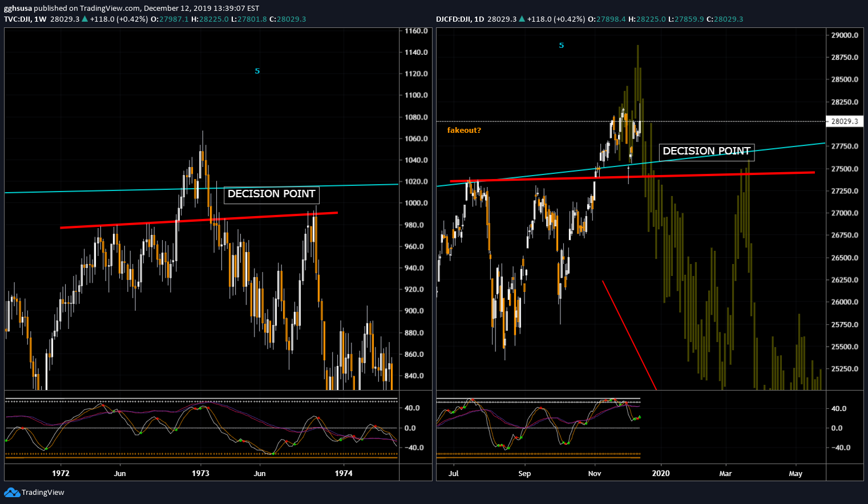
Task: Click the Sep label on right time axis
Action: [x=524, y=473]
